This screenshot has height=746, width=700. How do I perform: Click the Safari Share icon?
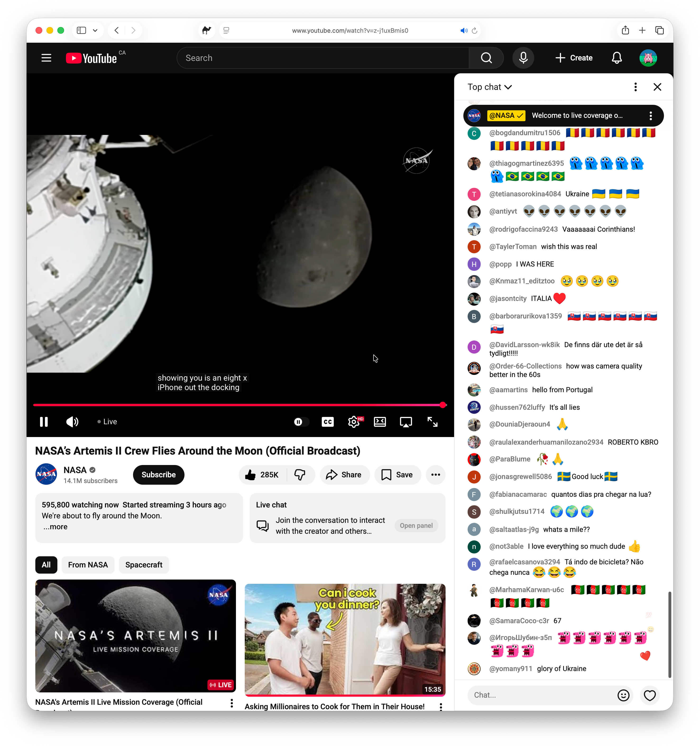[x=625, y=30]
